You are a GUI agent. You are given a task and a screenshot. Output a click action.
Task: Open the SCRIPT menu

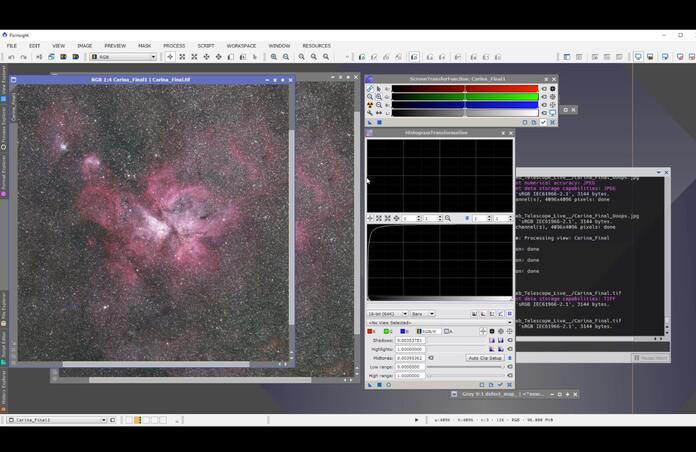[x=206, y=46]
